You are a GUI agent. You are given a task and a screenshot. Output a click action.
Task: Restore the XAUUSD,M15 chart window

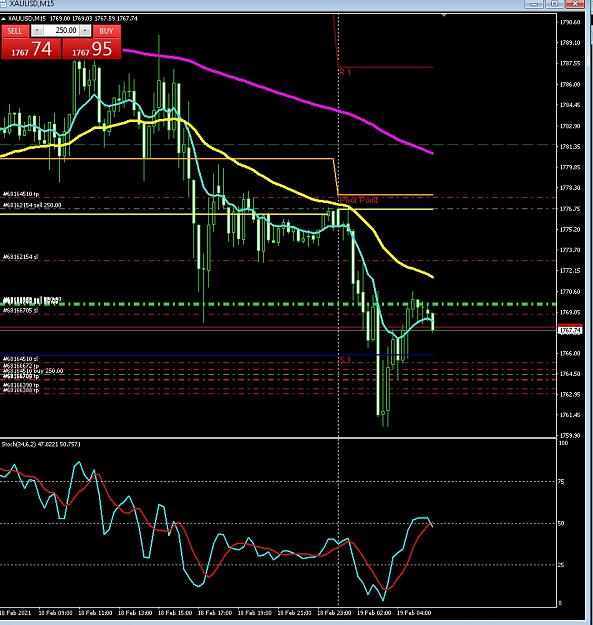(554, 4)
